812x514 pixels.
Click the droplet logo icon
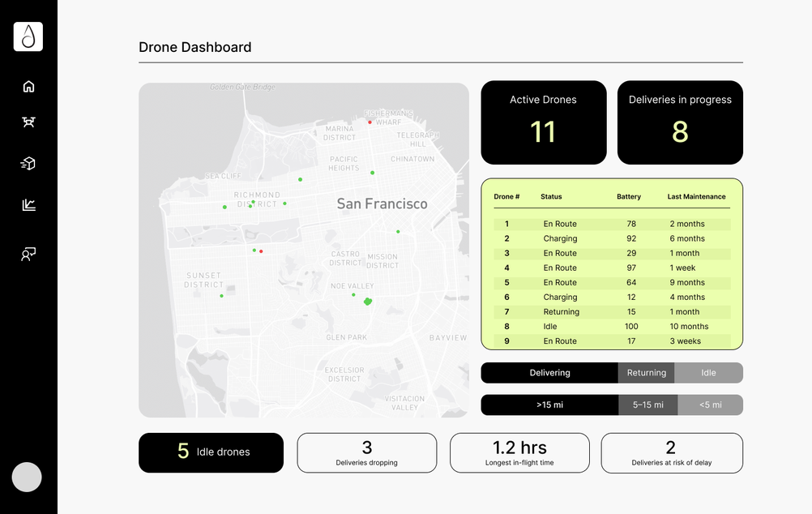pos(28,36)
